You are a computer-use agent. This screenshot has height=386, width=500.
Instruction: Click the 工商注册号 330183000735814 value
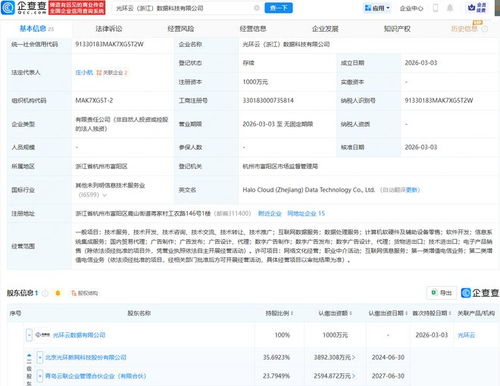(268, 100)
